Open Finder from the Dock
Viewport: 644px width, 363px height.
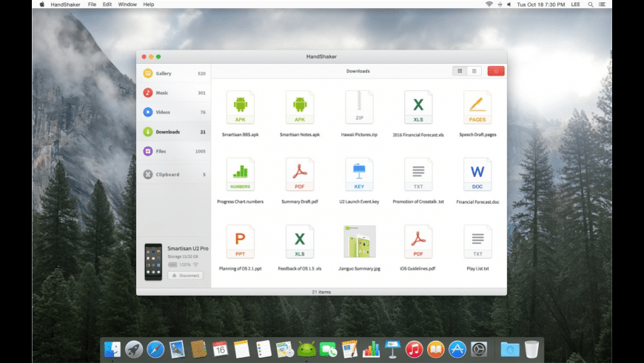click(112, 350)
